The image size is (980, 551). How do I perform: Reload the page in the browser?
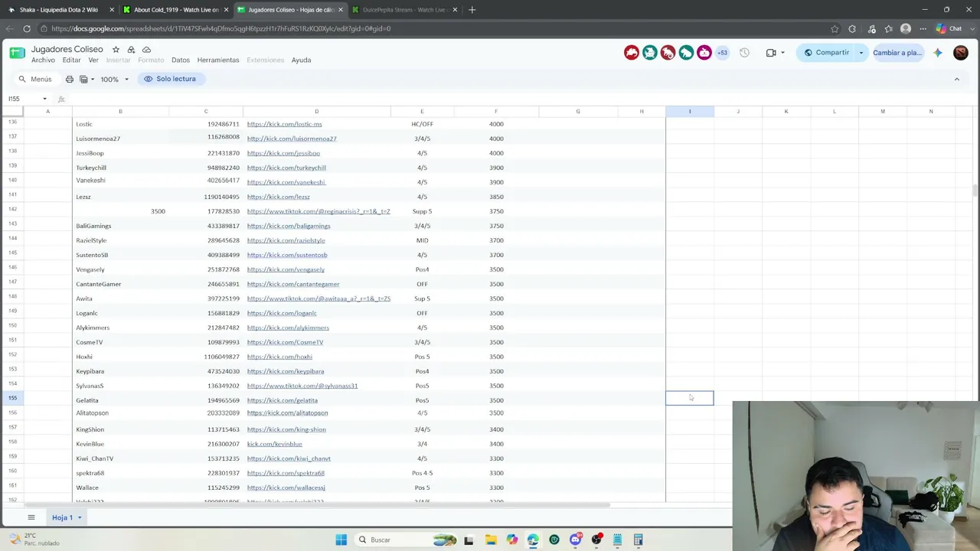[x=27, y=28]
